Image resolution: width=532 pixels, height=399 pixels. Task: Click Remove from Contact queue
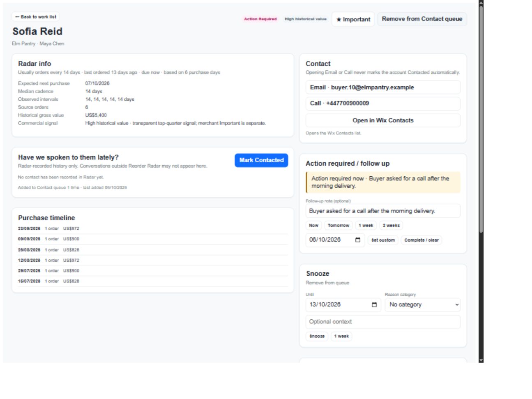click(x=422, y=19)
